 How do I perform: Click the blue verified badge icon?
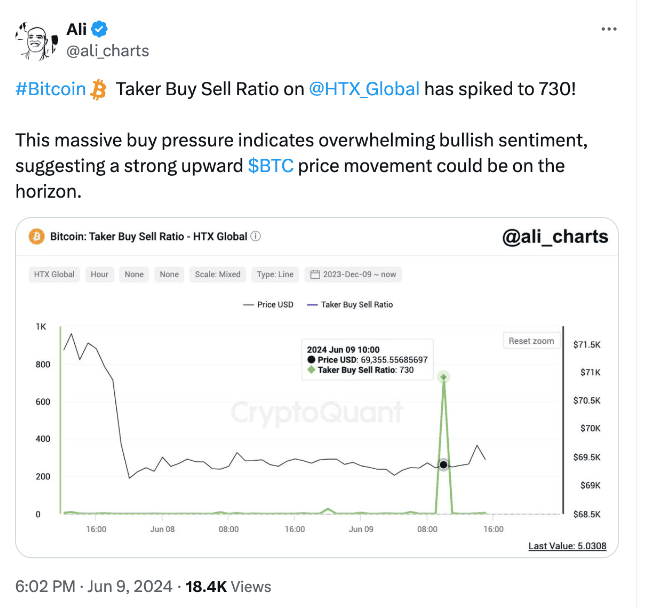pyautogui.click(x=99, y=29)
